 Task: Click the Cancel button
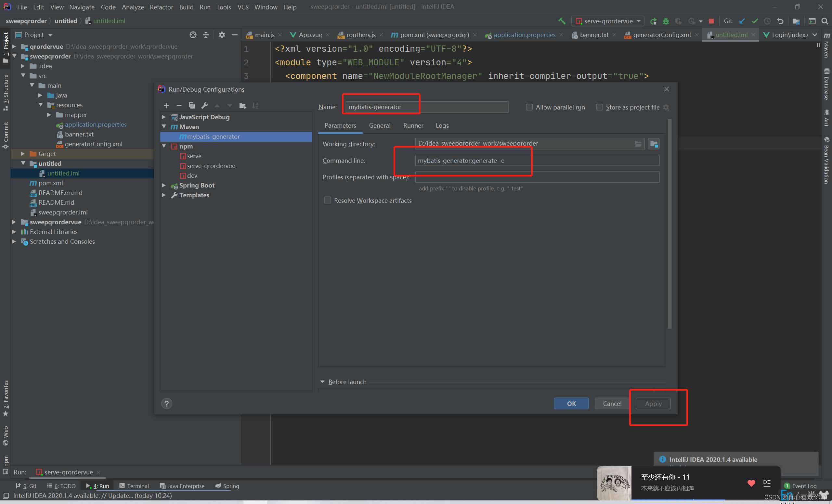(x=612, y=403)
